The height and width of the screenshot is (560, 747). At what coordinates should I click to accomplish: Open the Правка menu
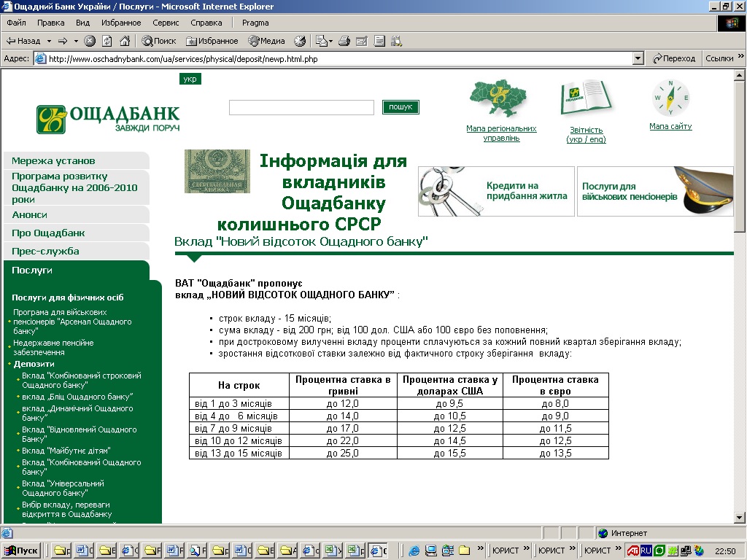(50, 23)
